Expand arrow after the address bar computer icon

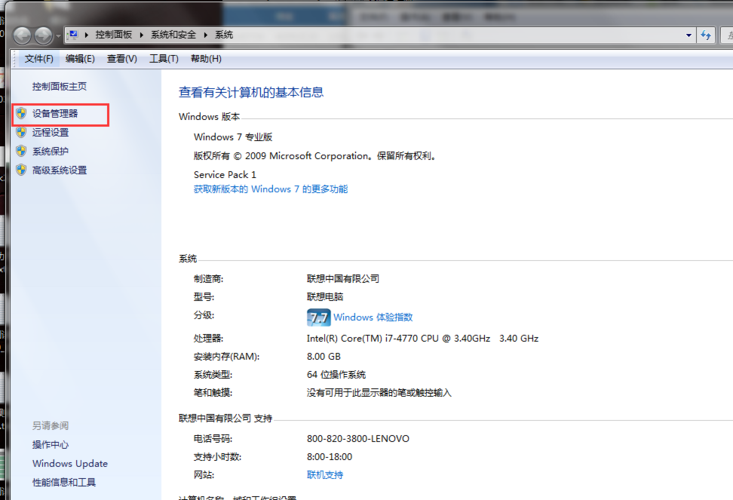pyautogui.click(x=86, y=35)
